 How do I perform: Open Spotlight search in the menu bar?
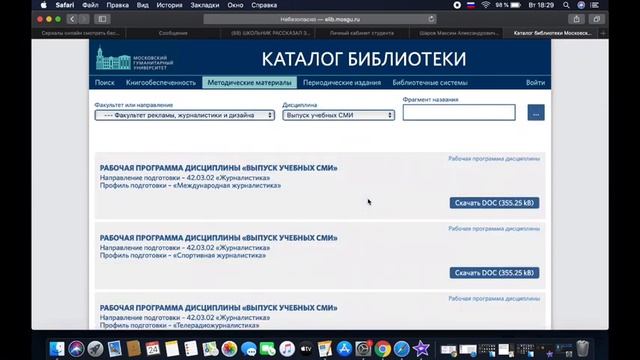pyautogui.click(x=566, y=5)
